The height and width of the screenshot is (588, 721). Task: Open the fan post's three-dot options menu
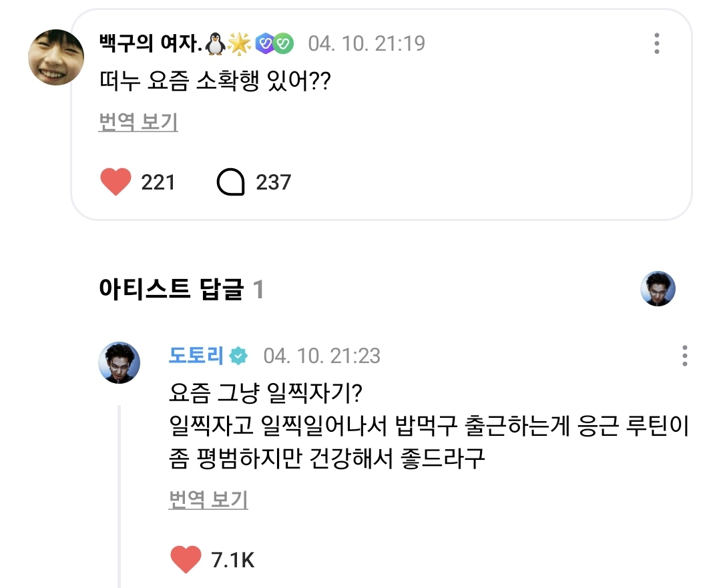657,44
